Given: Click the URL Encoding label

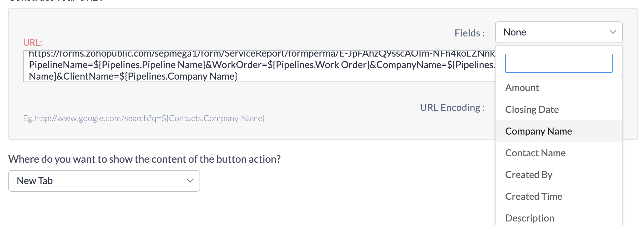Looking at the screenshot, I should pyautogui.click(x=452, y=108).
